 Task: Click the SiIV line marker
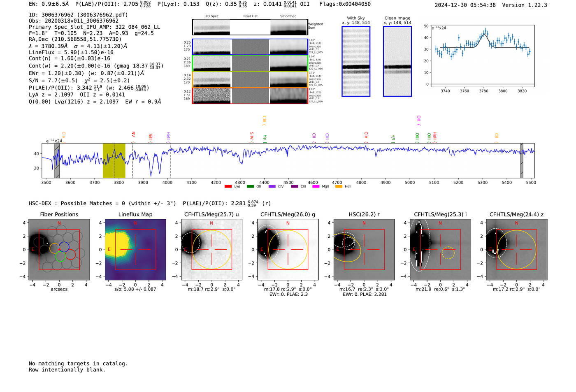252,137
